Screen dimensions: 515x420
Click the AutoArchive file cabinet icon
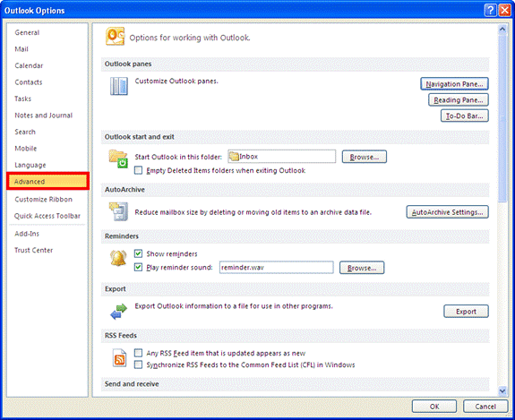tap(118, 211)
